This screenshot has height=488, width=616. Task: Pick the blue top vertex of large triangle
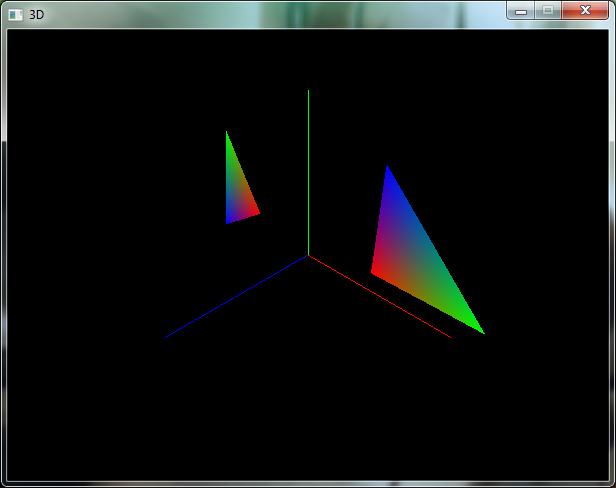tap(387, 168)
